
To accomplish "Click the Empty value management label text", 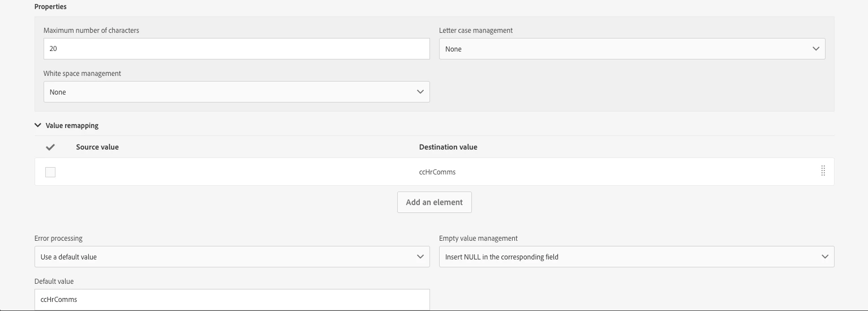I will [x=478, y=238].
